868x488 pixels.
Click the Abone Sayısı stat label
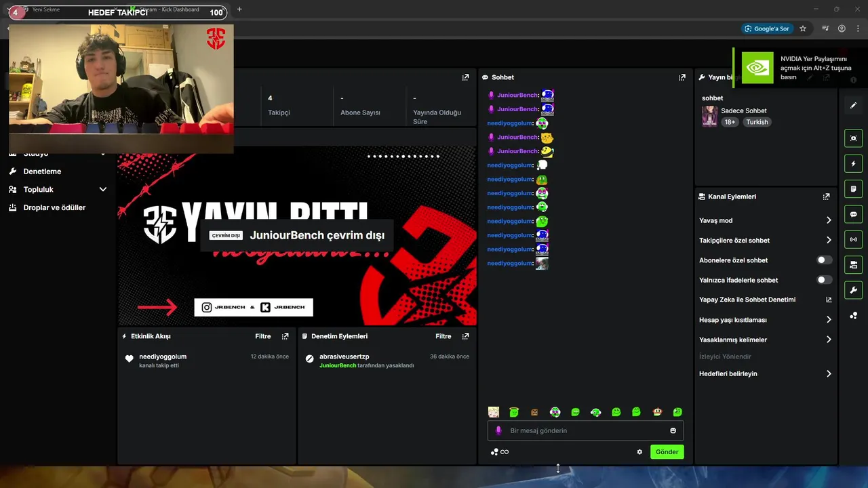(360, 113)
